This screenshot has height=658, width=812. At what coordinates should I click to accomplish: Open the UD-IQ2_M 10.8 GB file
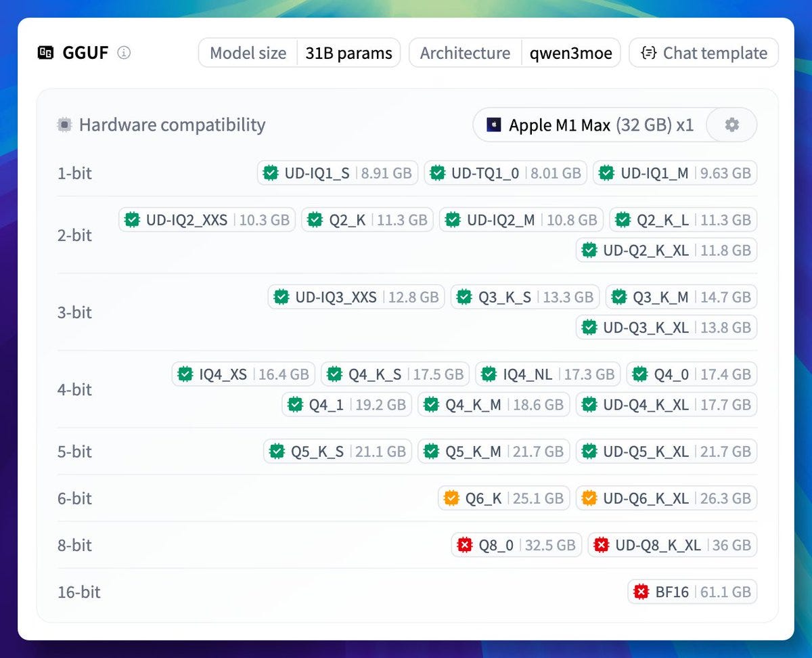(521, 219)
